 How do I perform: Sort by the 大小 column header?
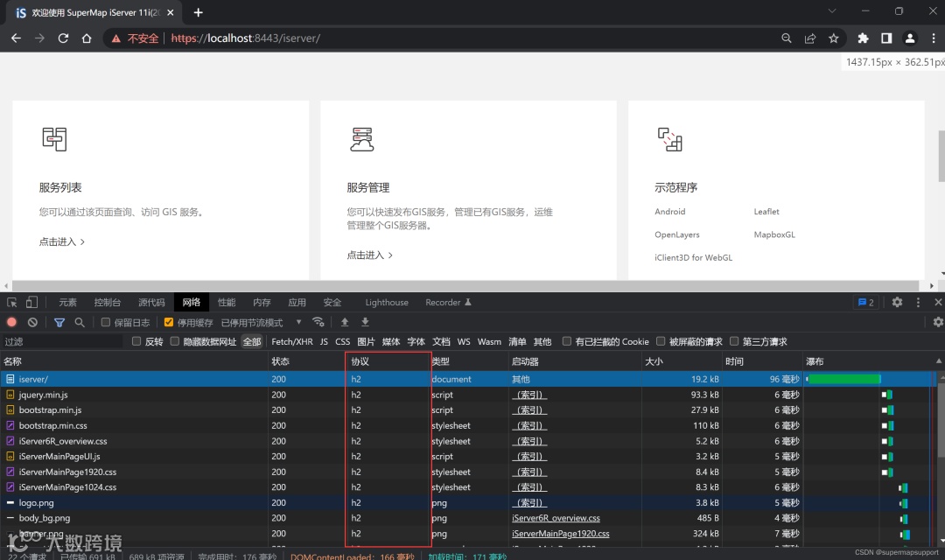point(682,361)
